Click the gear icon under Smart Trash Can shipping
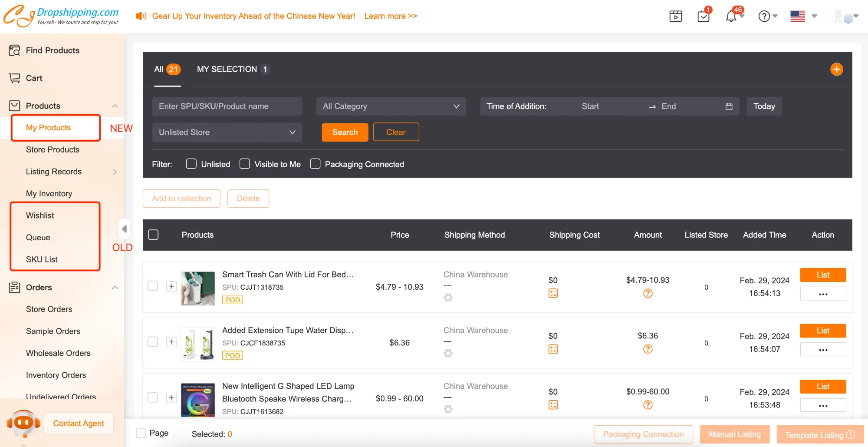 [x=448, y=298]
